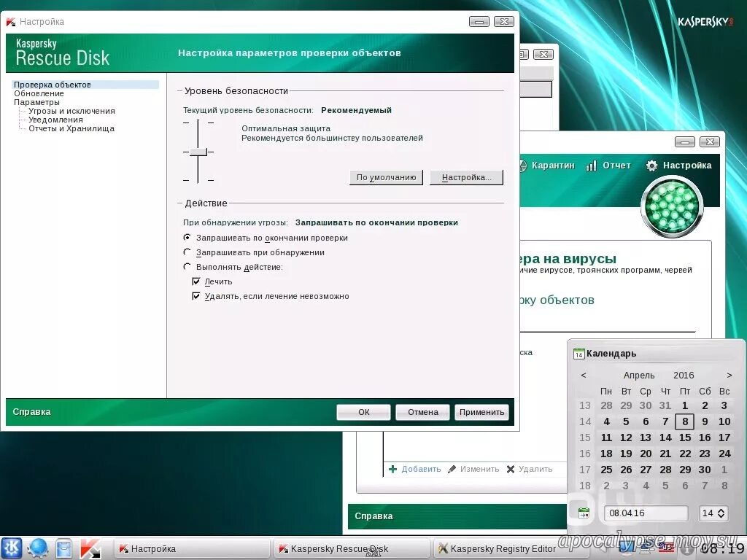Viewport: 747px width, 560px height.
Task: Switch to Настройка window in taskbar
Action: [x=192, y=548]
